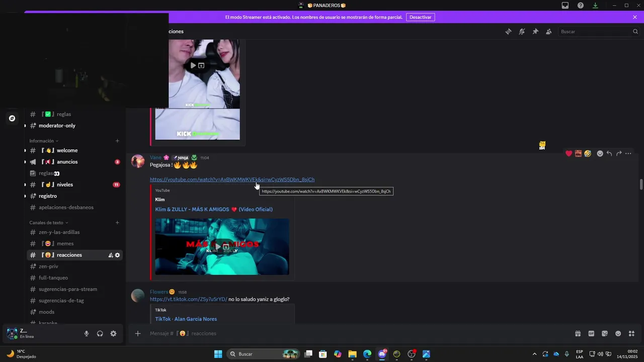Click the green update download icon
Screen dimensions: 644x362
(x=595, y=6)
